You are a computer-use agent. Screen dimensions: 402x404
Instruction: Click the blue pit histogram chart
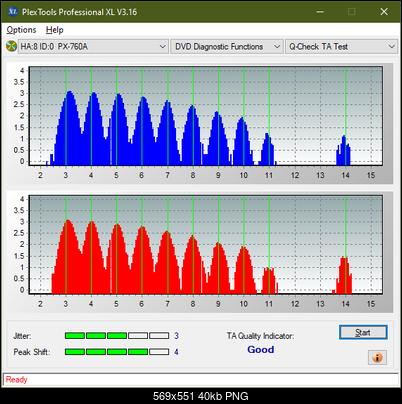click(206, 116)
